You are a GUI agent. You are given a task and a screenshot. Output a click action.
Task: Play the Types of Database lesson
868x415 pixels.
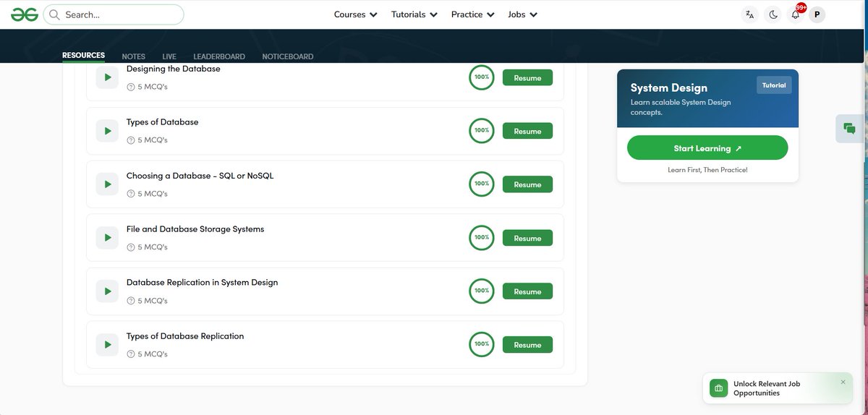[x=107, y=131]
